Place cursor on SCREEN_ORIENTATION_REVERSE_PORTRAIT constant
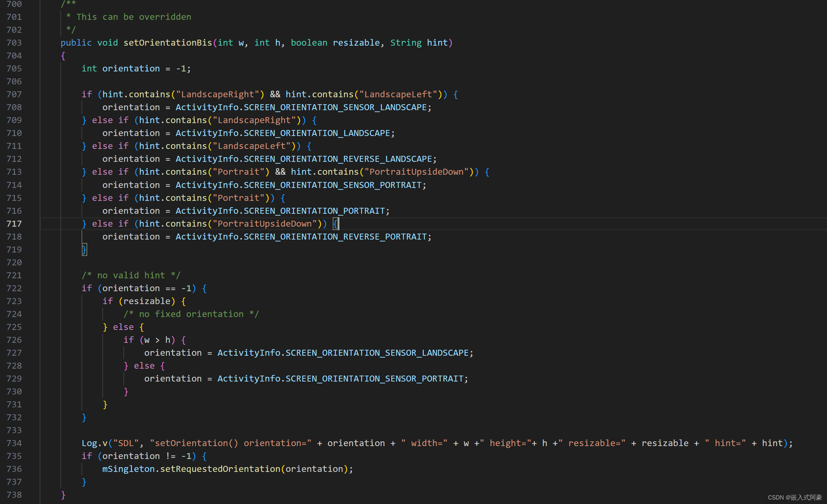The width and height of the screenshot is (827, 504). coord(335,237)
